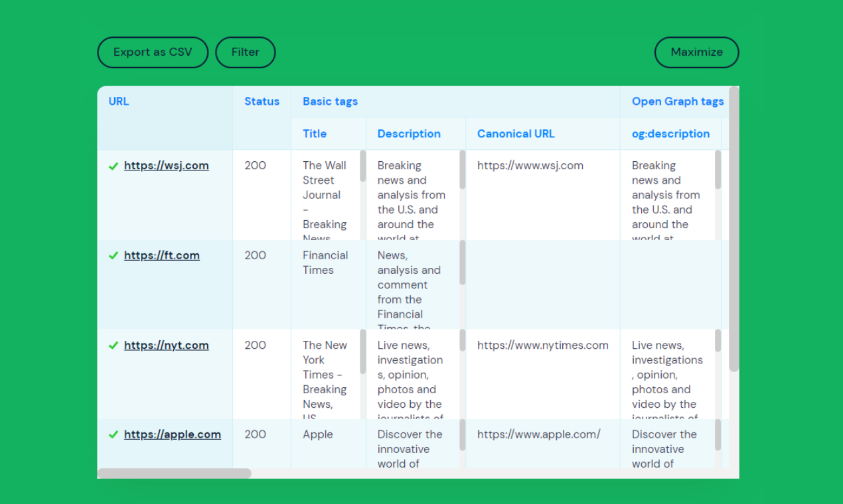Click scrollbar in nyt.com og:description cell

click(x=718, y=341)
